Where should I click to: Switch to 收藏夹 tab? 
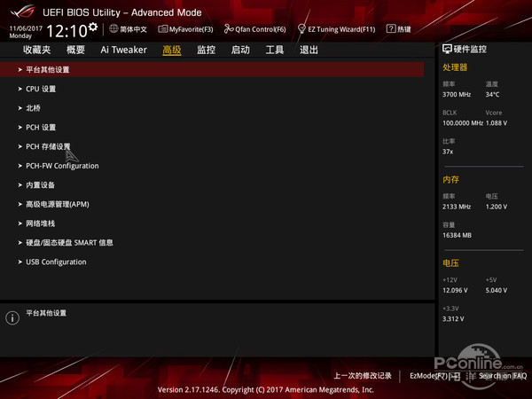pyautogui.click(x=36, y=50)
